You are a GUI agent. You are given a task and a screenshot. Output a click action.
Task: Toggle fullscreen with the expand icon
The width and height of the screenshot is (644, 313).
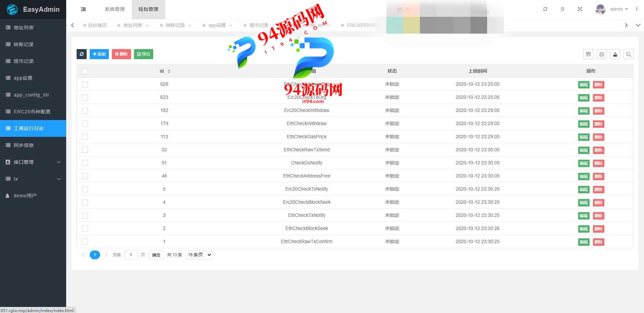click(x=580, y=9)
